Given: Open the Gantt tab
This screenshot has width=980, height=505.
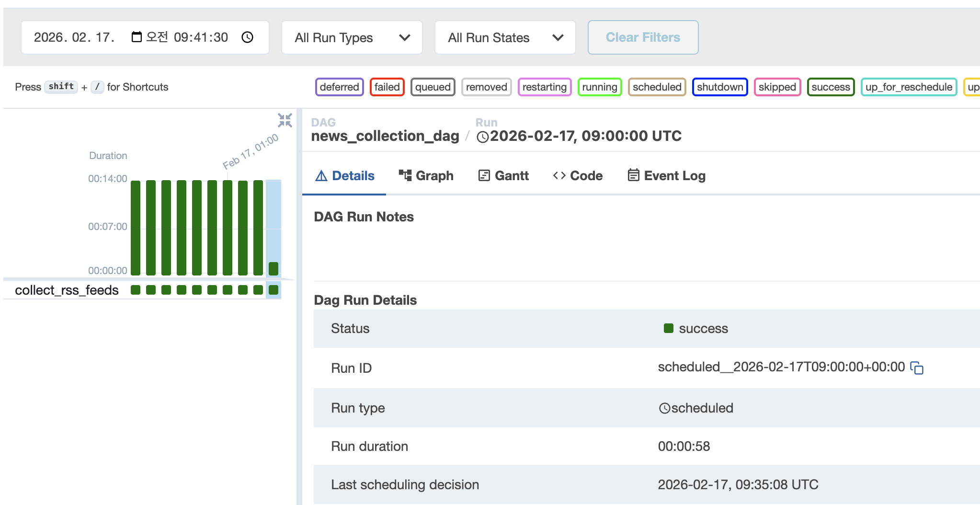Looking at the screenshot, I should tap(503, 176).
